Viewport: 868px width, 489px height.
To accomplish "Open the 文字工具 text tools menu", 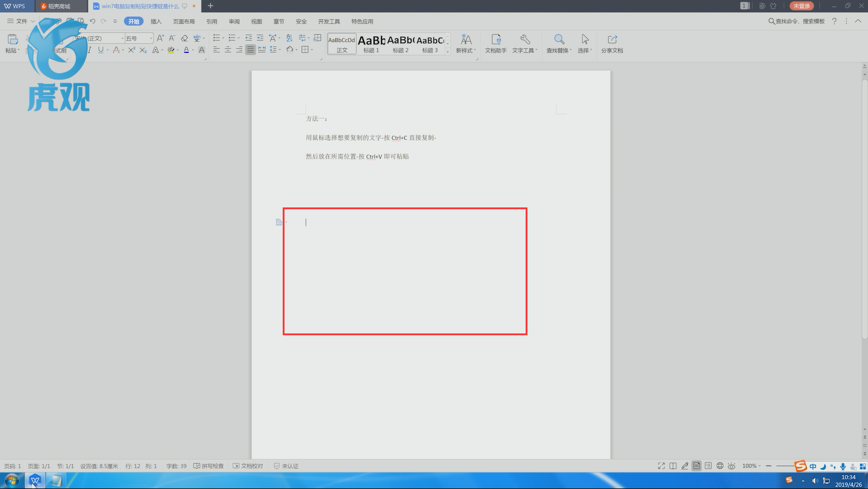I will point(524,43).
